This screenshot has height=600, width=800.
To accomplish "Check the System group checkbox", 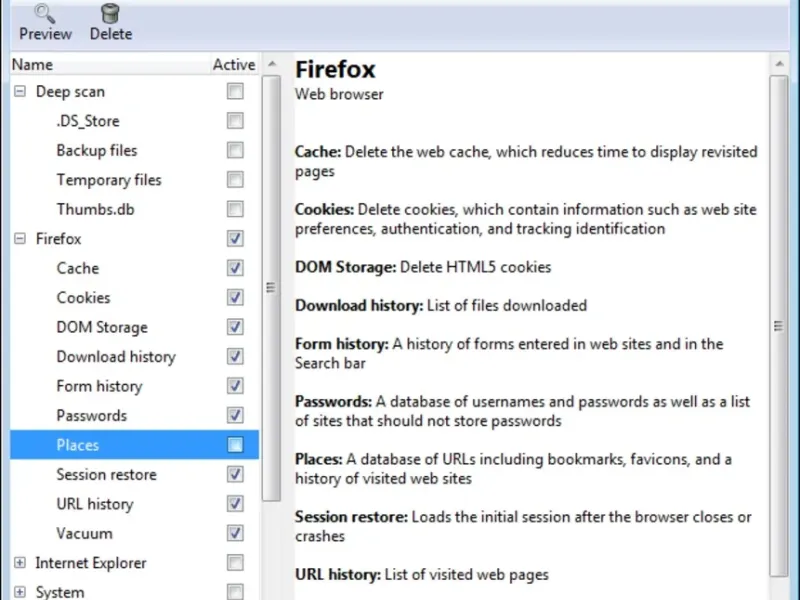I will [x=235, y=592].
